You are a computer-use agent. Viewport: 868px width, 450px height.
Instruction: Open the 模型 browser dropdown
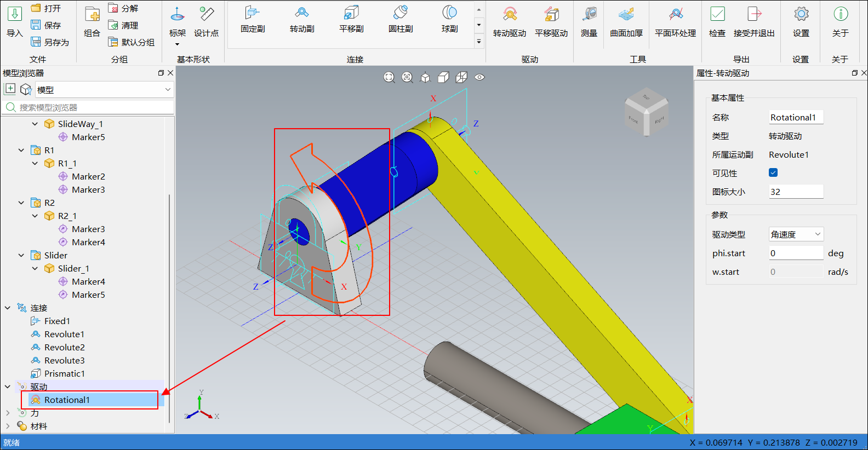click(x=104, y=90)
